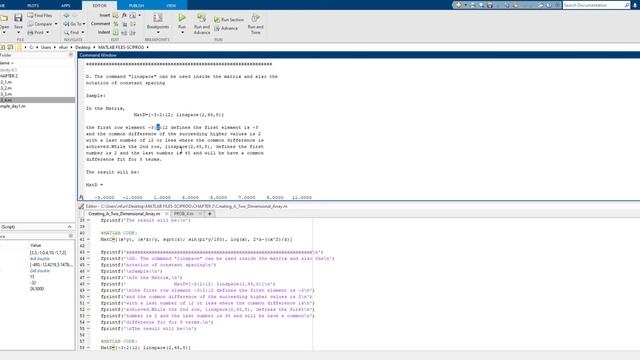This screenshot has height=360, width=640.
Task: Click the search magnifier icon in documentation box
Action: pyautogui.click(x=627, y=5)
